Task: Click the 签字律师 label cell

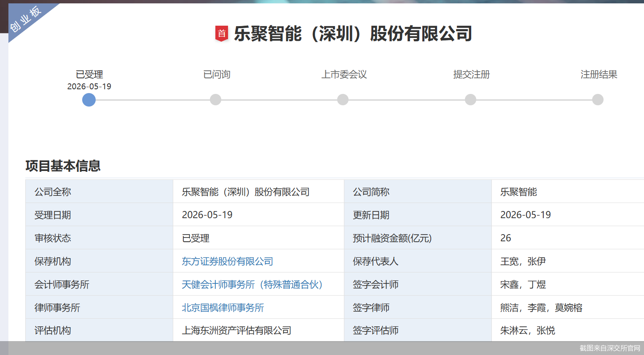Action: (x=418, y=307)
